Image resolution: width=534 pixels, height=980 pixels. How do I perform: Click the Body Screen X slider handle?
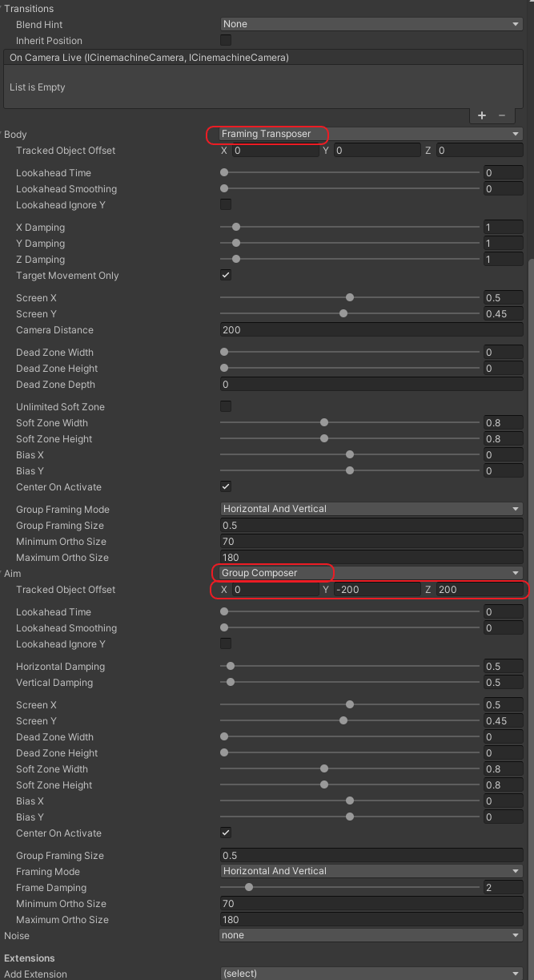pyautogui.click(x=350, y=297)
